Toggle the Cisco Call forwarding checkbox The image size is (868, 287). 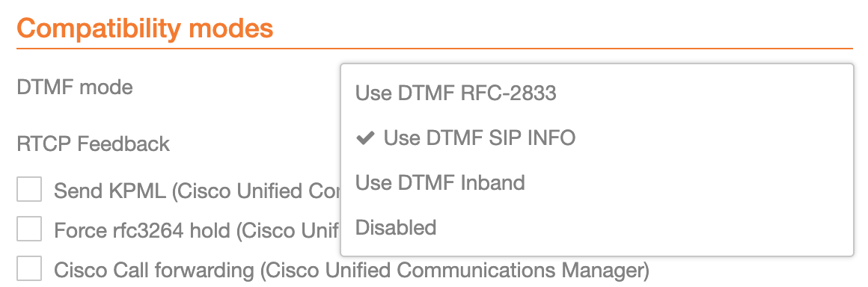tap(28, 269)
